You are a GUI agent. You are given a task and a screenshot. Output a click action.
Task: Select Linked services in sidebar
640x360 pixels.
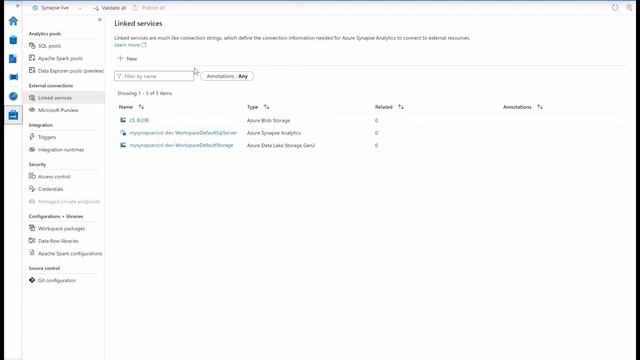55,98
